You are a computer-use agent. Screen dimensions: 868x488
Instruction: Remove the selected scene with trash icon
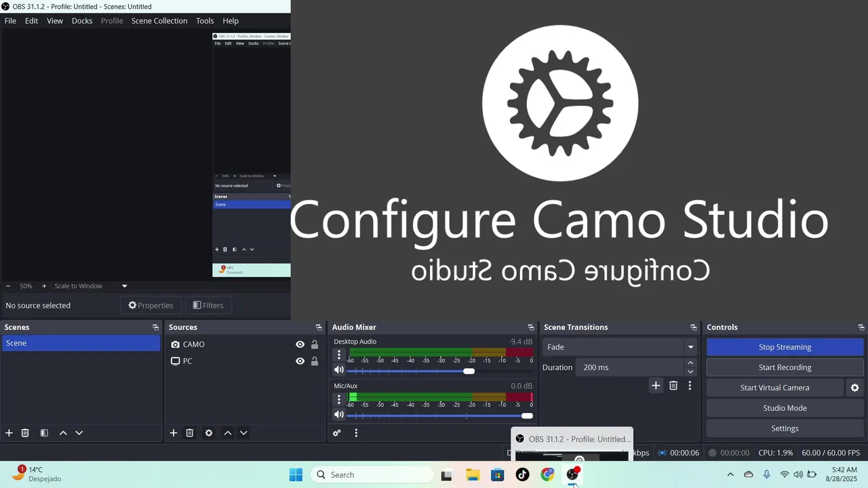(25, 433)
